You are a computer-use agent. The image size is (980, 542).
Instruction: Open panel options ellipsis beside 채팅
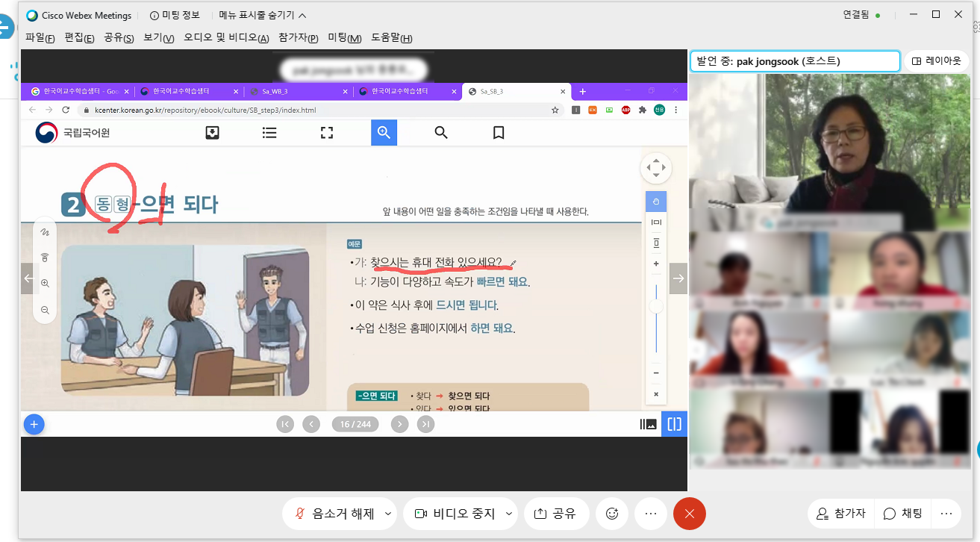tap(946, 514)
